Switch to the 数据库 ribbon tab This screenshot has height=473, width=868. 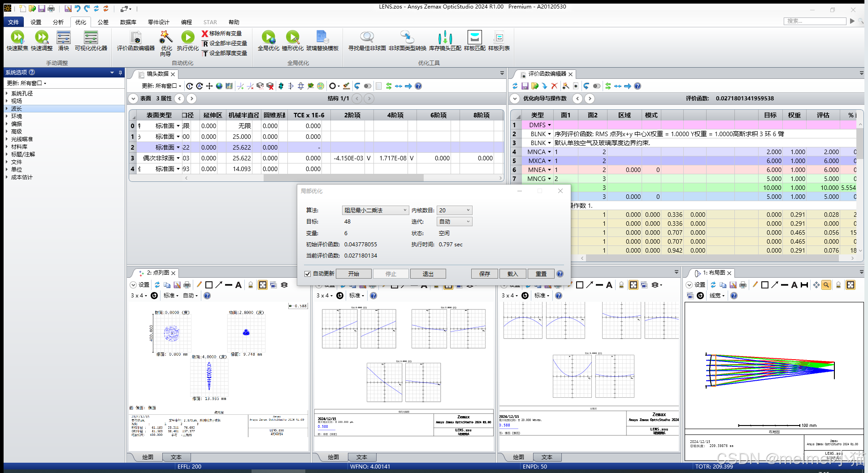(128, 22)
